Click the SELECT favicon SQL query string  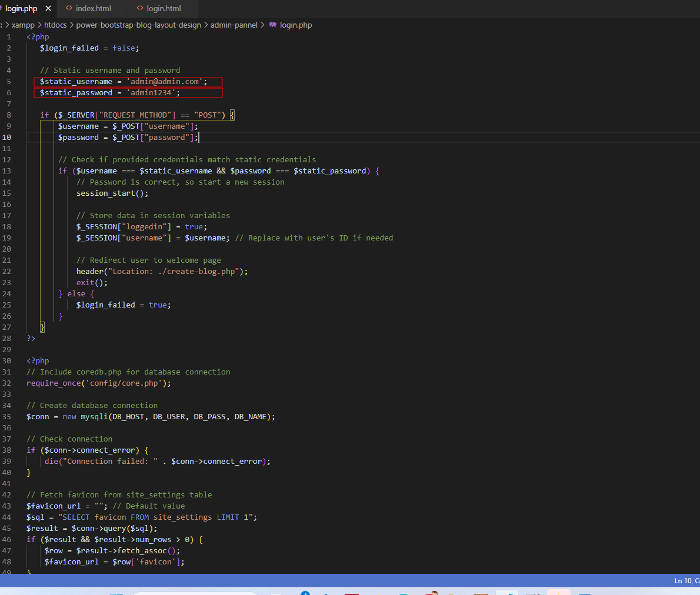coord(157,517)
